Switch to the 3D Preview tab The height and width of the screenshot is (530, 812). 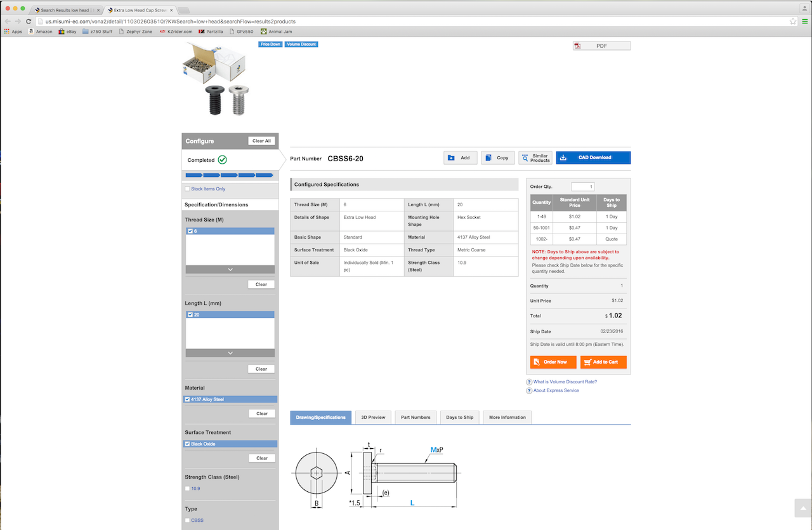click(373, 417)
